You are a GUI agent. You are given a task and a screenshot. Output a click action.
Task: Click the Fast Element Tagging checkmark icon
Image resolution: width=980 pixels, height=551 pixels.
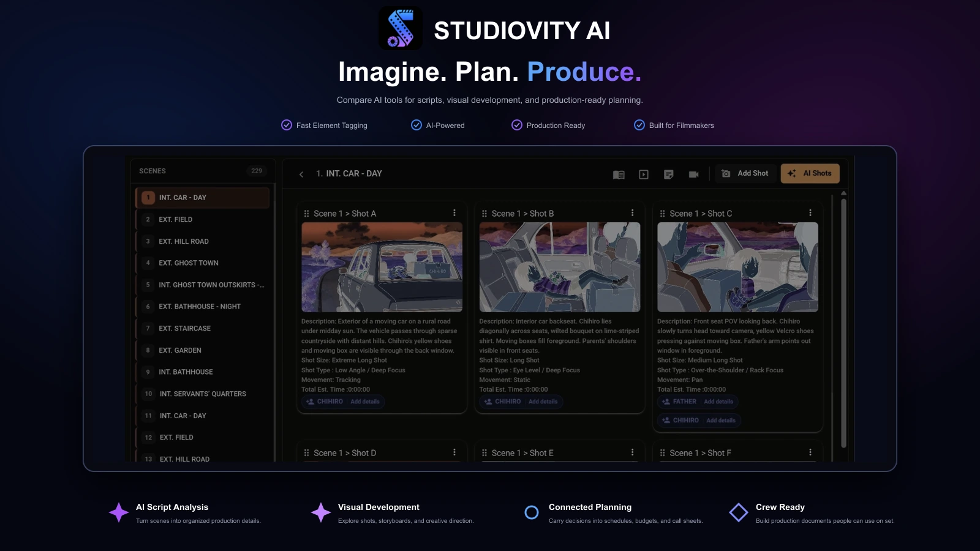click(x=287, y=125)
